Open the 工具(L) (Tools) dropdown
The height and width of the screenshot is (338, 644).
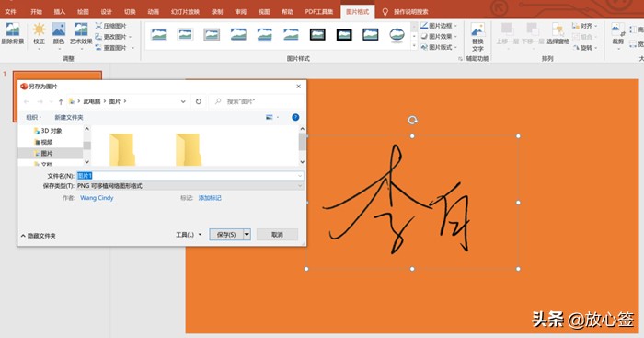[x=189, y=234]
